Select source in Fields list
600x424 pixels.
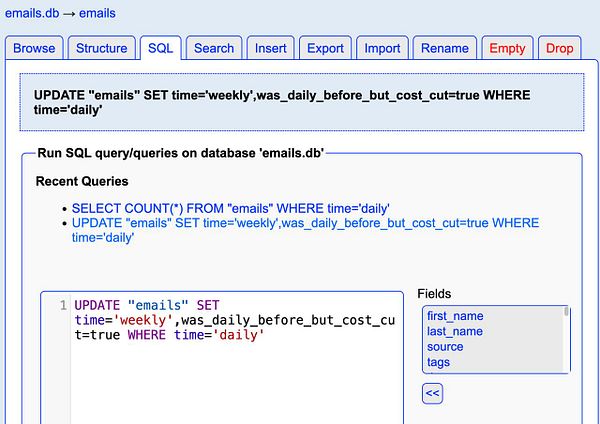click(445, 347)
